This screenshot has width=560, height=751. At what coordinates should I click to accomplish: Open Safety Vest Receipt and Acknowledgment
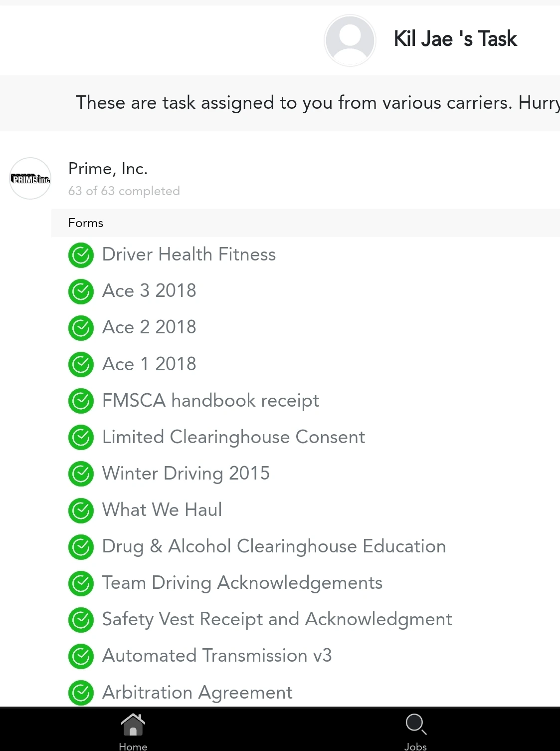pos(277,619)
